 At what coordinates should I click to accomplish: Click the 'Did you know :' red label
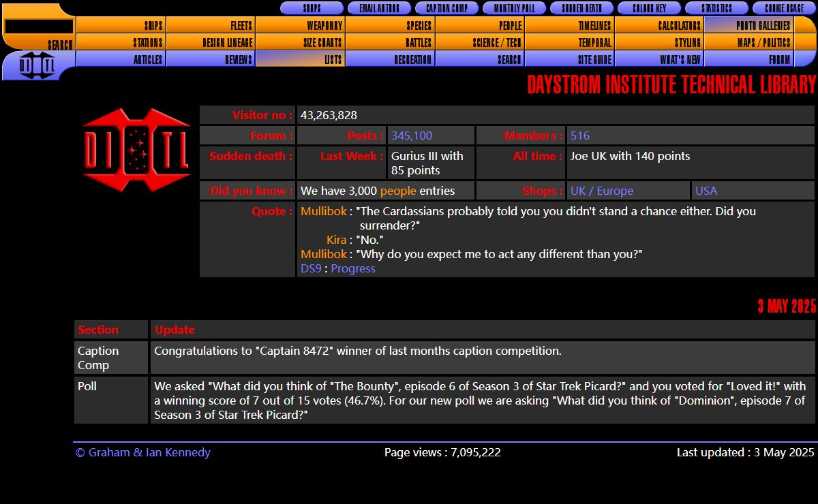252,191
